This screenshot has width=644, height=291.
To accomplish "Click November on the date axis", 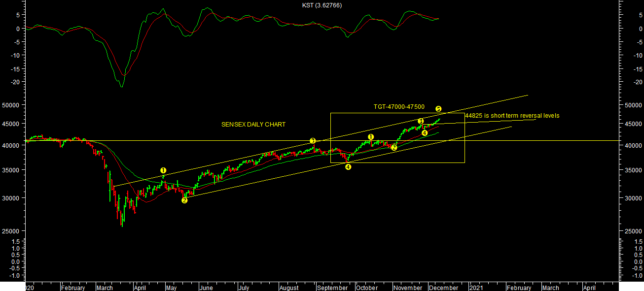I will [x=408, y=288].
